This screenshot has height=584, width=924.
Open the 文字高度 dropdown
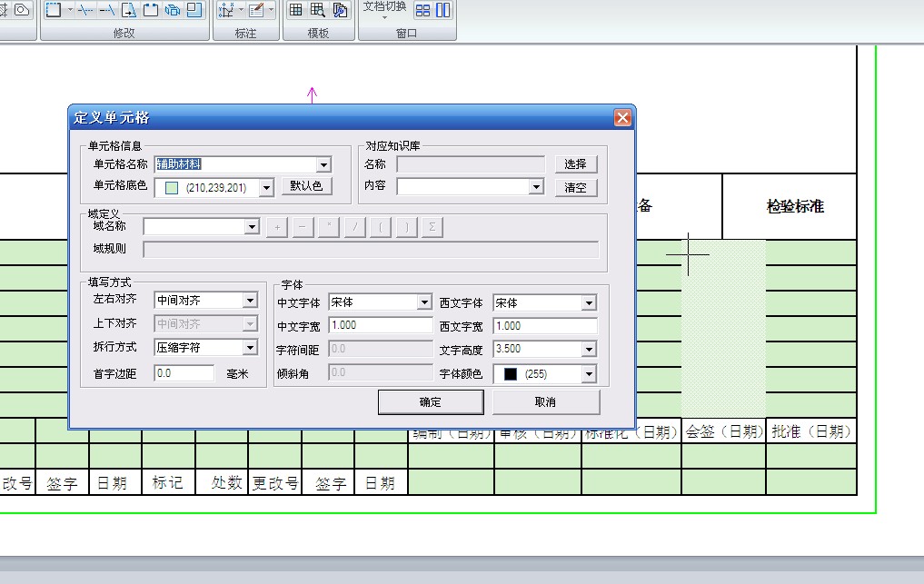[x=589, y=350]
